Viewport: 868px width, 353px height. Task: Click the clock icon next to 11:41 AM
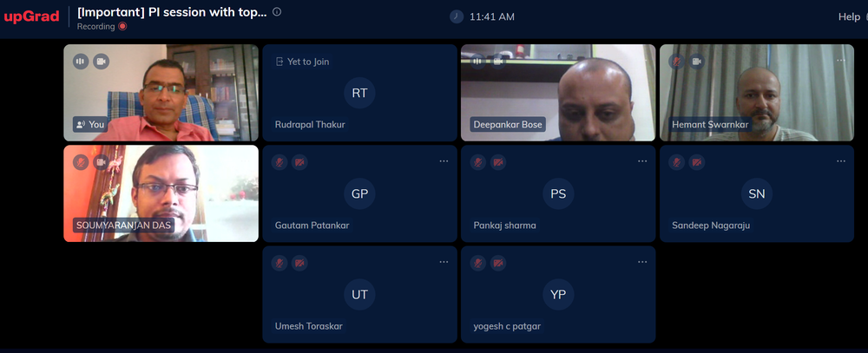[x=457, y=16]
